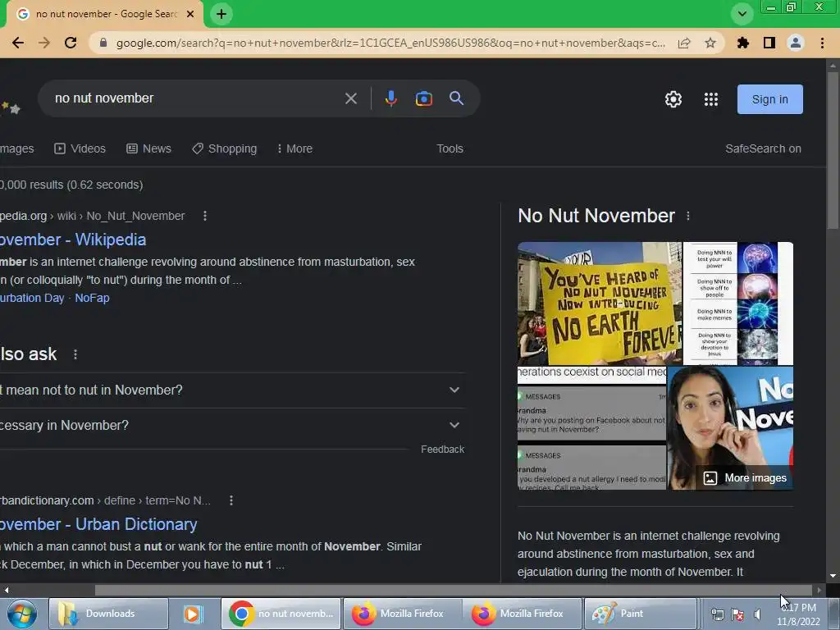Open a new tab with the plus button
Viewport: 840px width, 630px height.
point(221,14)
